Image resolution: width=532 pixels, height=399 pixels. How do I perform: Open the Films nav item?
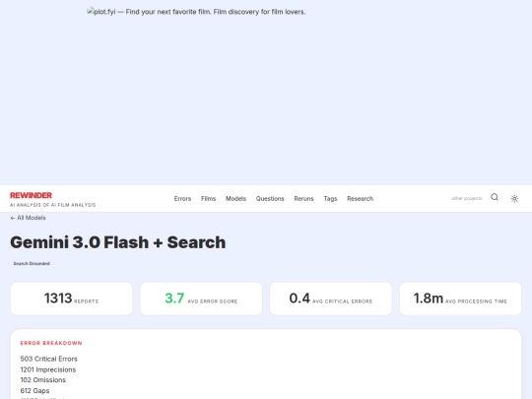208,198
